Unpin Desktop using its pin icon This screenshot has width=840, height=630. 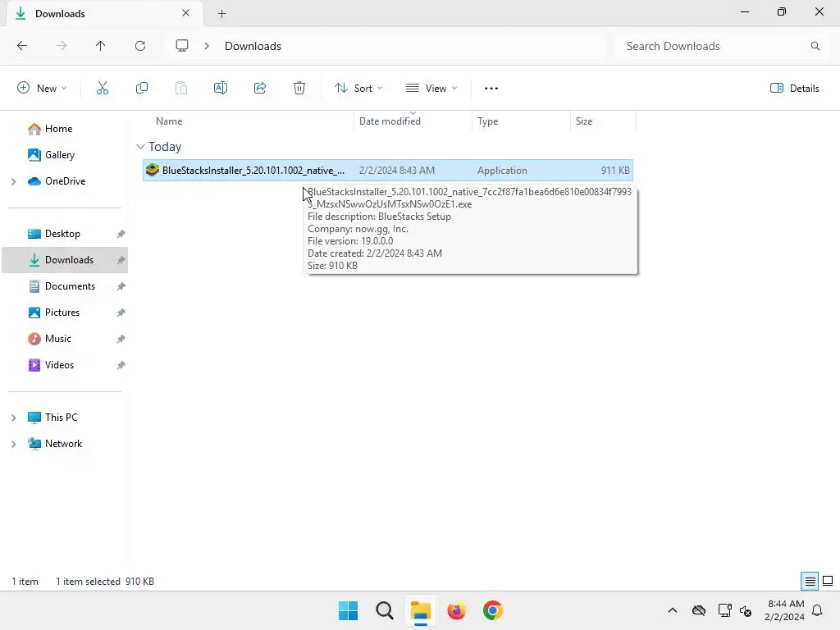click(121, 234)
